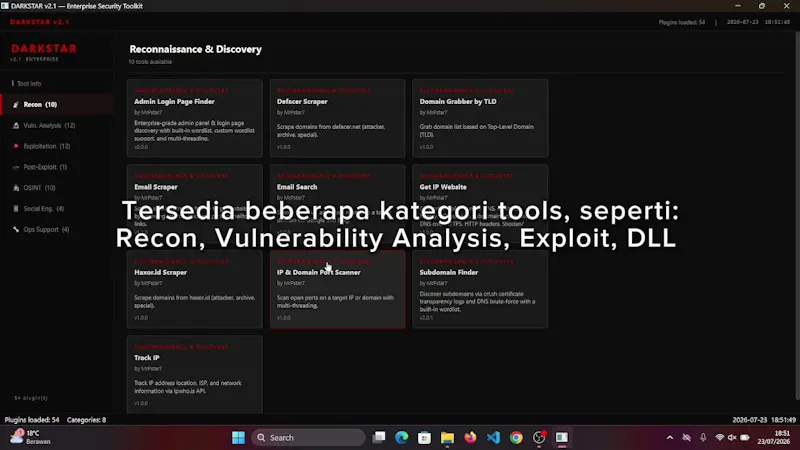Click the muted volume tray icon
800x450 pixels.
[x=732, y=438]
